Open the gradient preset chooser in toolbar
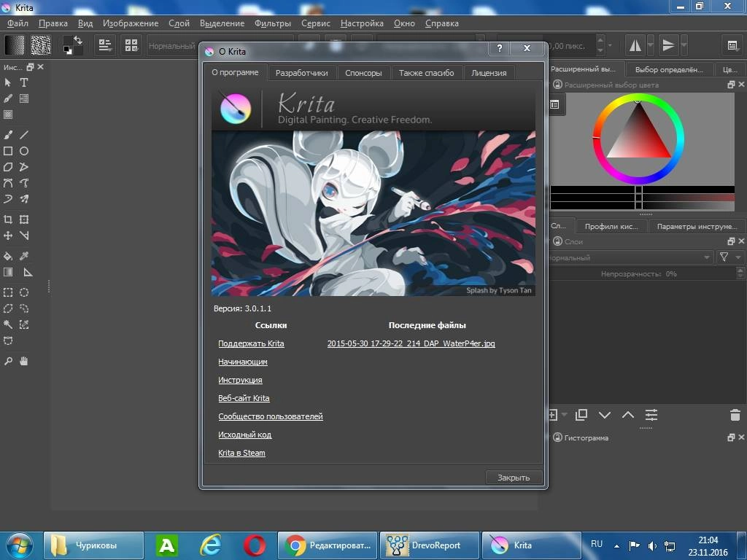 tap(15, 45)
